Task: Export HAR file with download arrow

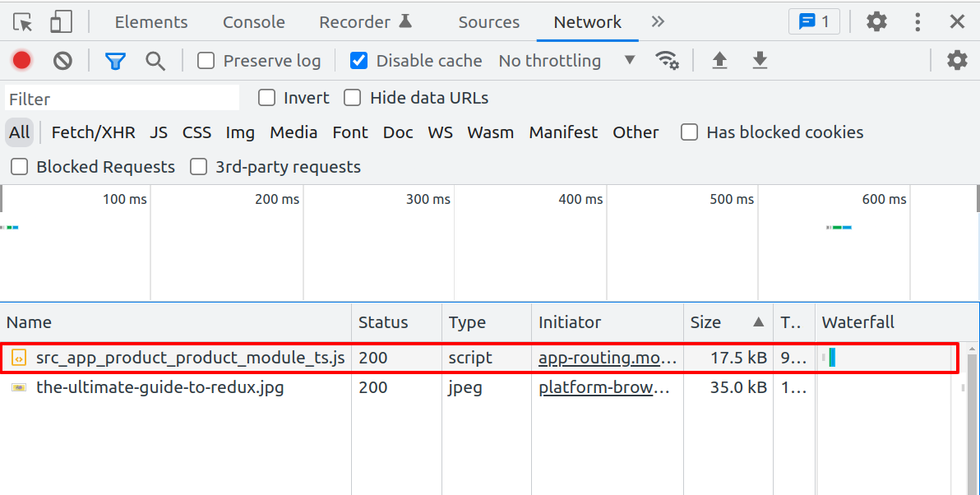Action: point(760,61)
